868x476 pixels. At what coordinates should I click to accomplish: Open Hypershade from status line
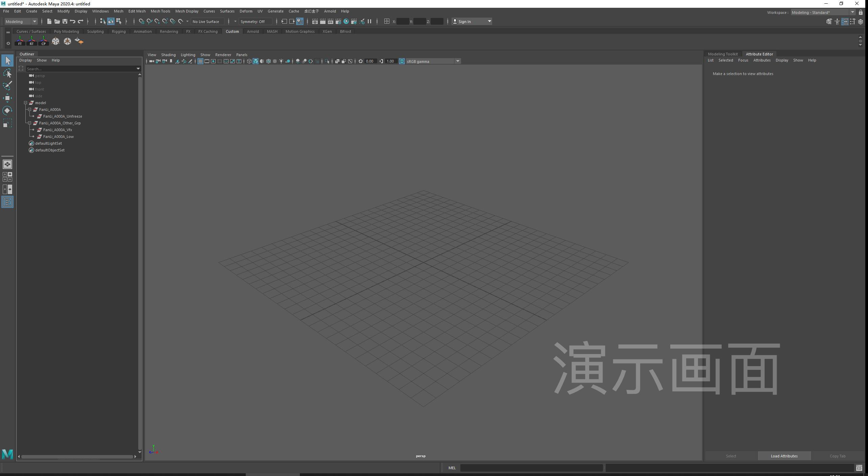tap(346, 21)
